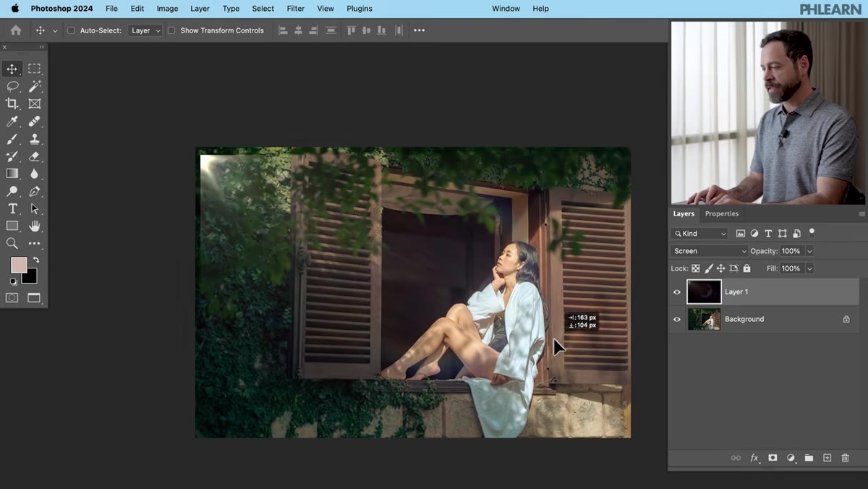Select the Rectangle shape tool
This screenshot has width=868, height=489.
point(12,226)
